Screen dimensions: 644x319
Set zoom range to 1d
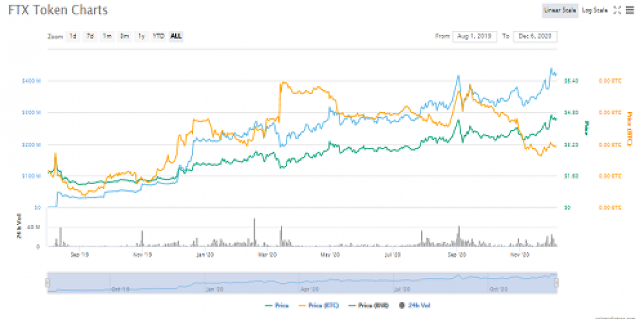pyautogui.click(x=73, y=36)
